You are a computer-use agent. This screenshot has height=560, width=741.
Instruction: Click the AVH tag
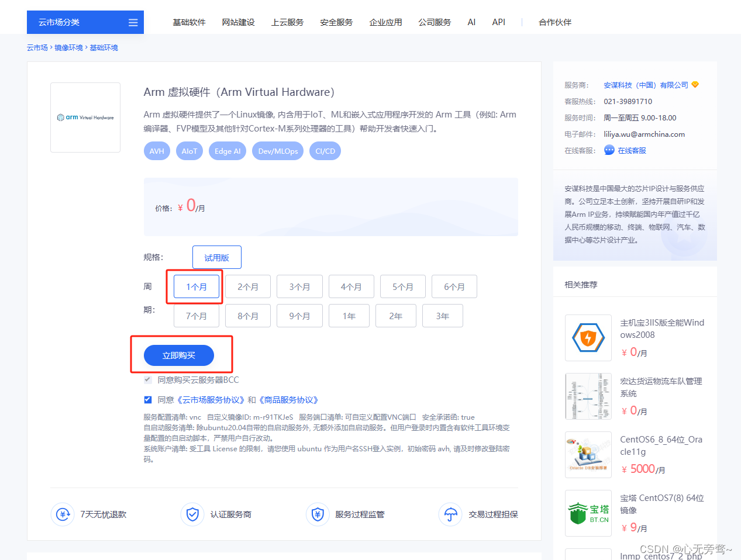tap(157, 151)
